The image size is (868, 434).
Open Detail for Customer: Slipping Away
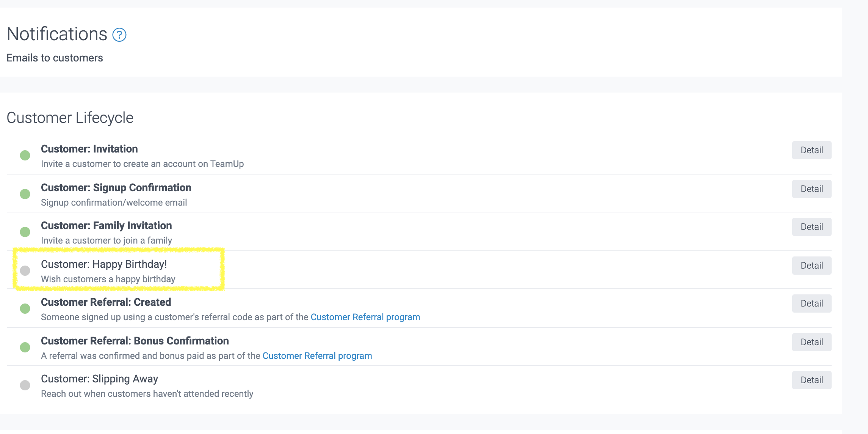pyautogui.click(x=812, y=380)
